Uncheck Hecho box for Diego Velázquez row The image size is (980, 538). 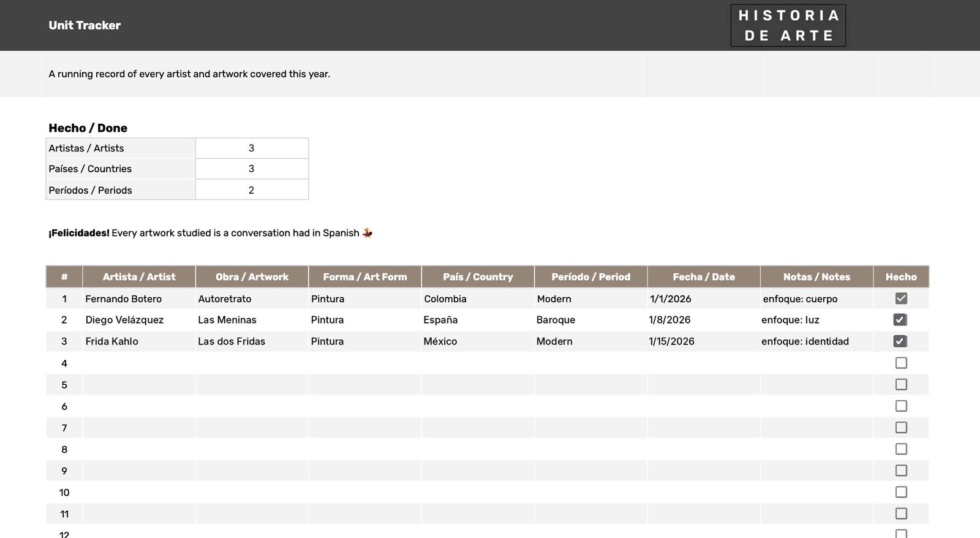900,320
